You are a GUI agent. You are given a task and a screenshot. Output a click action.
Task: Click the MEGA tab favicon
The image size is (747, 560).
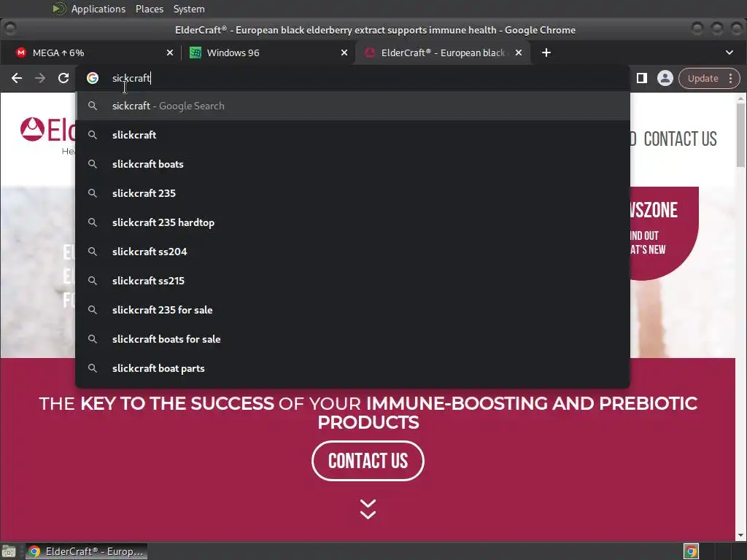click(21, 52)
